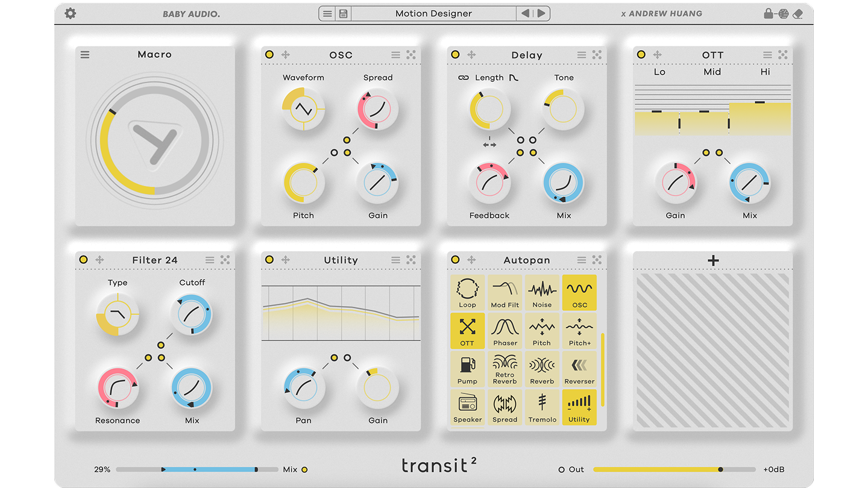Select the Mod Filt effect tile
This screenshot has width=868, height=488.
click(505, 293)
